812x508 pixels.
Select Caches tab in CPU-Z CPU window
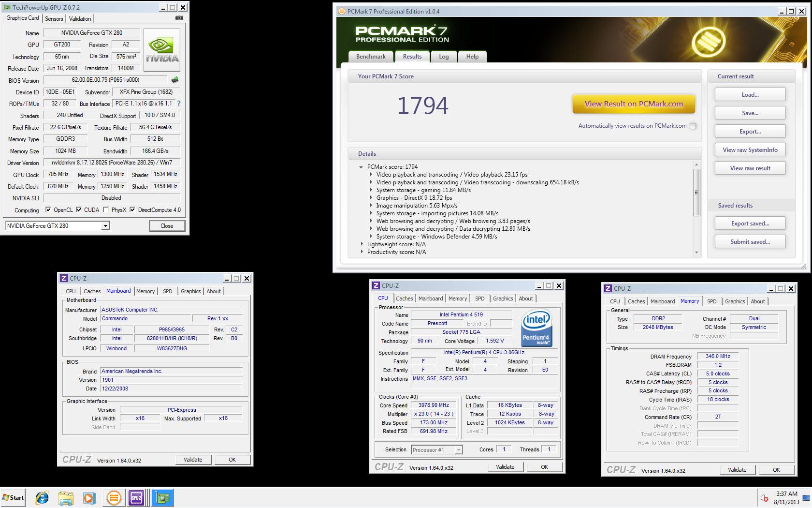pos(404,299)
